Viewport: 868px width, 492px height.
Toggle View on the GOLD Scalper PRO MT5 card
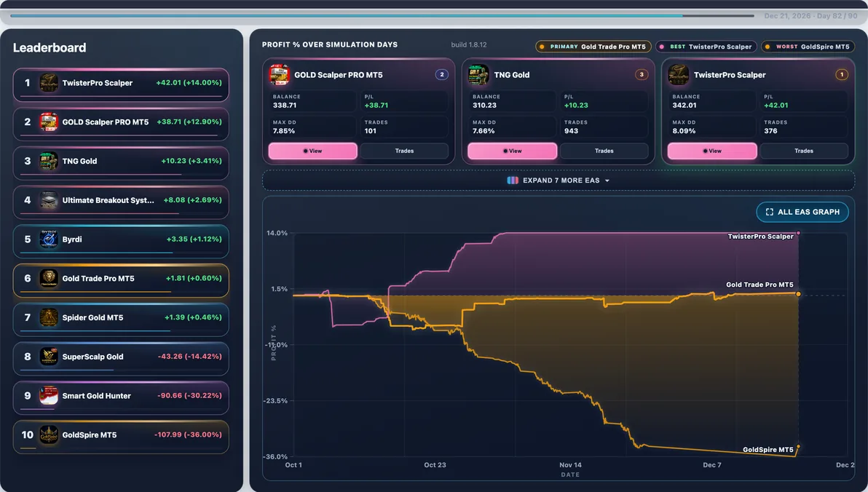[313, 151]
